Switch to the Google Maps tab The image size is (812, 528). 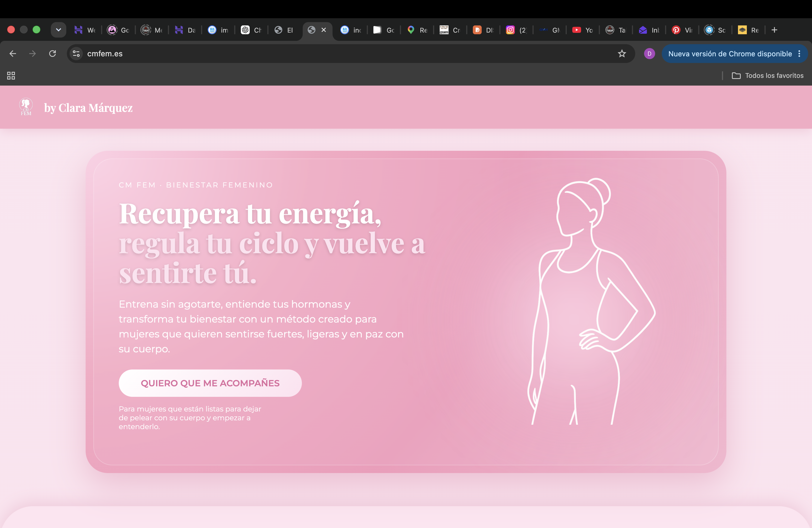pos(417,30)
